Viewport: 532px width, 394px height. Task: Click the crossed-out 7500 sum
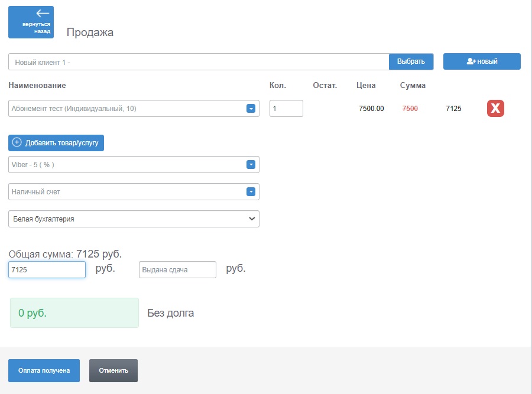[410, 109]
